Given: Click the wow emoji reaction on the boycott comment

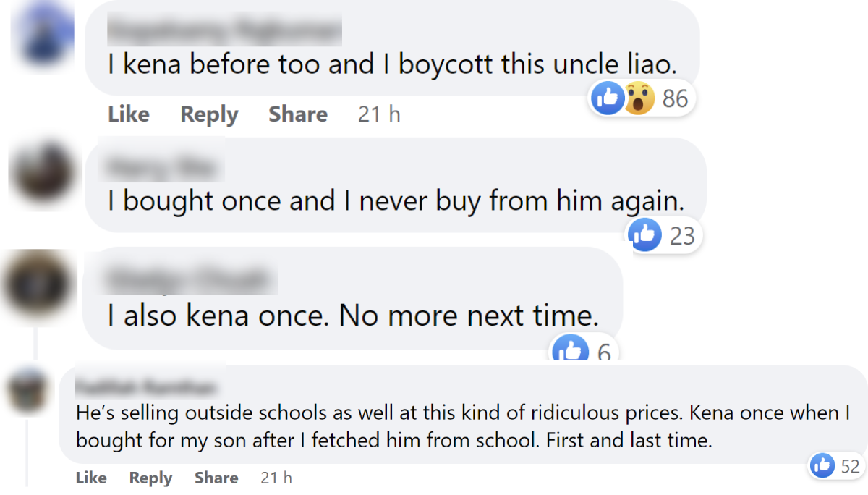Looking at the screenshot, I should pyautogui.click(x=639, y=98).
